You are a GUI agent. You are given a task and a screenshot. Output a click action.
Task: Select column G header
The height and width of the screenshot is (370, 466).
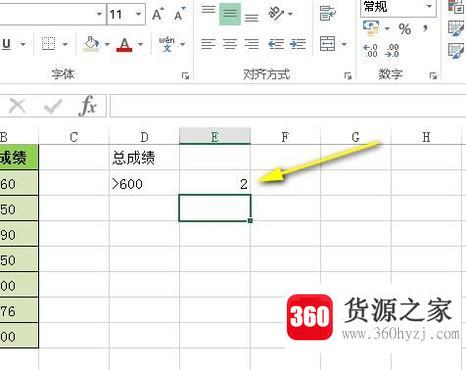point(356,137)
